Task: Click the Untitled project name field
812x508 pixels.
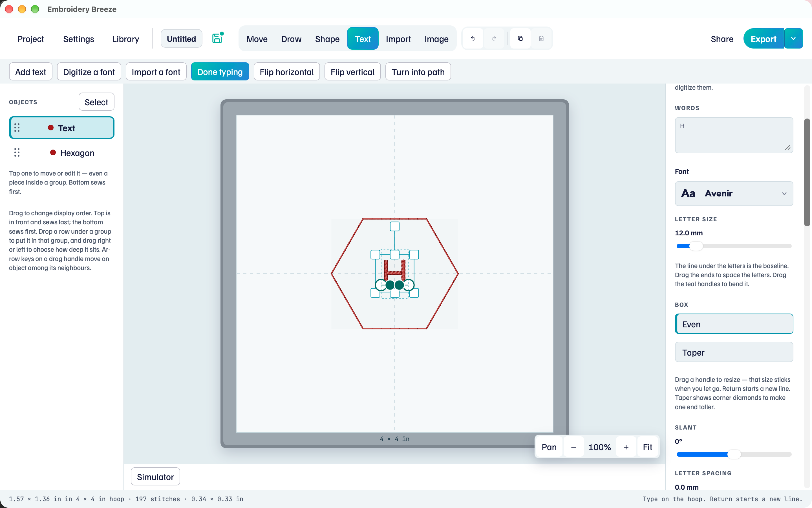Action: coord(181,39)
